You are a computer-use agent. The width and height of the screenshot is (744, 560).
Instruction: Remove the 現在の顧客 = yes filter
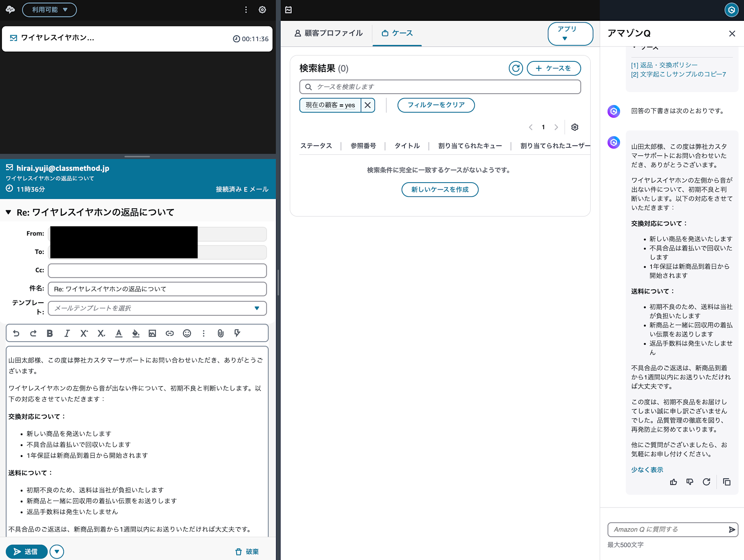368,105
